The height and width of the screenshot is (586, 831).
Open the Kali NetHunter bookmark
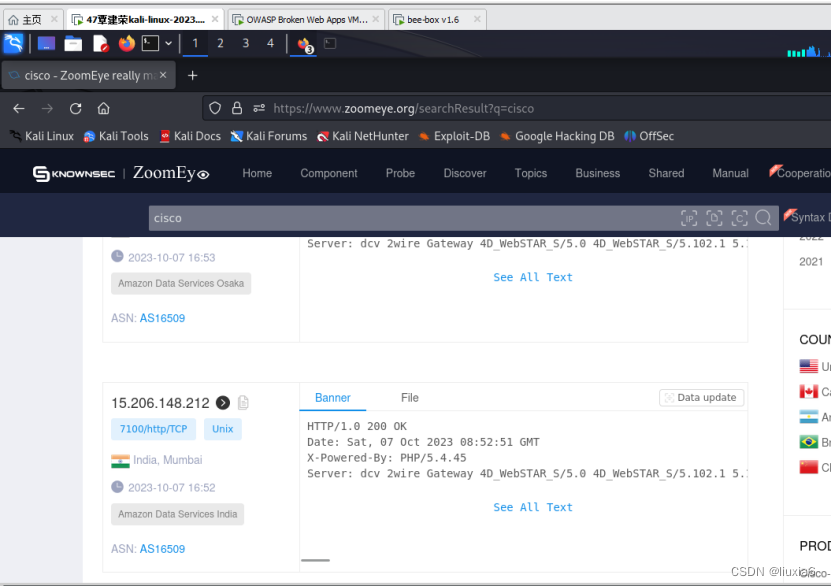pos(363,136)
